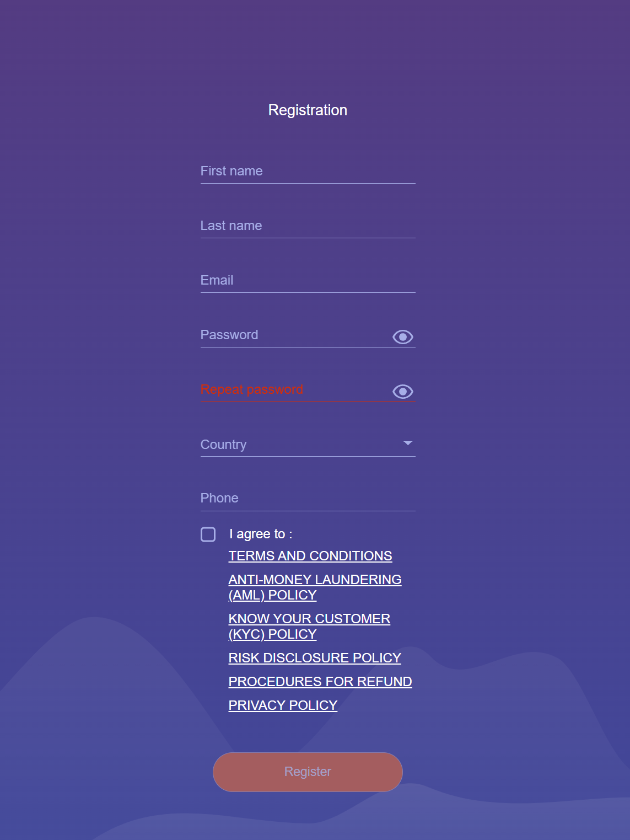Screen dimensions: 630x840
Task: Focus the First name input field
Action: [308, 172]
